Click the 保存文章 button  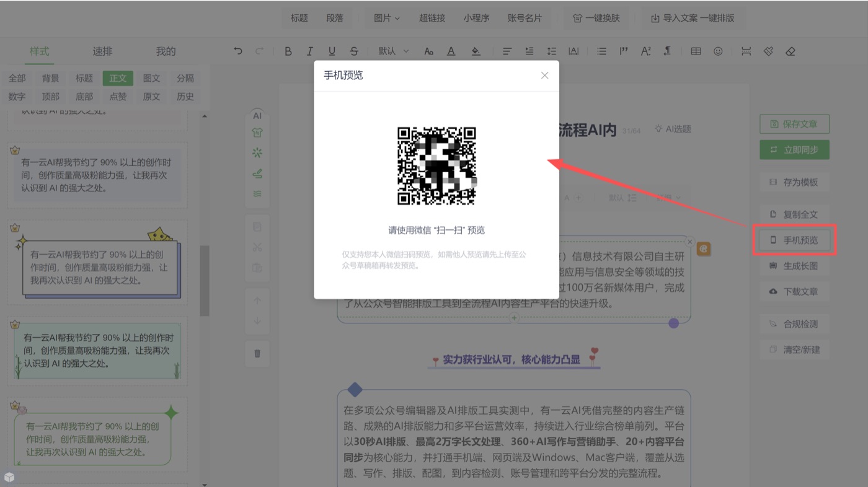click(794, 124)
